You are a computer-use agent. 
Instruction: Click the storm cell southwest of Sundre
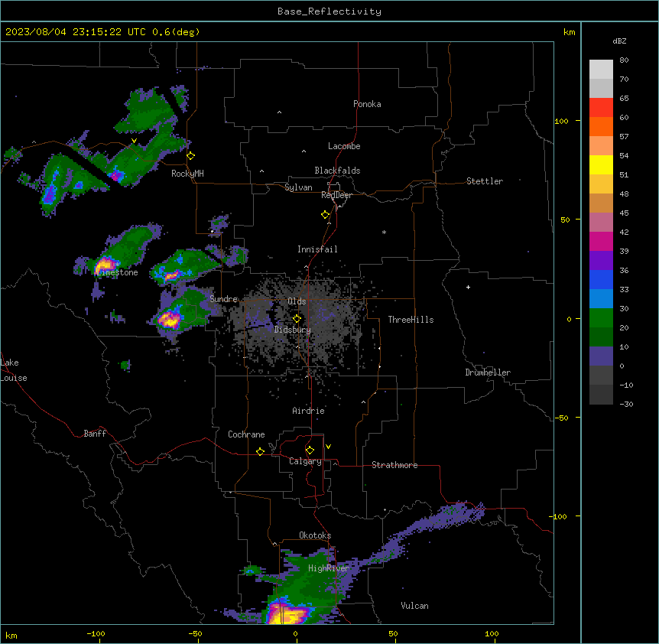(169, 320)
